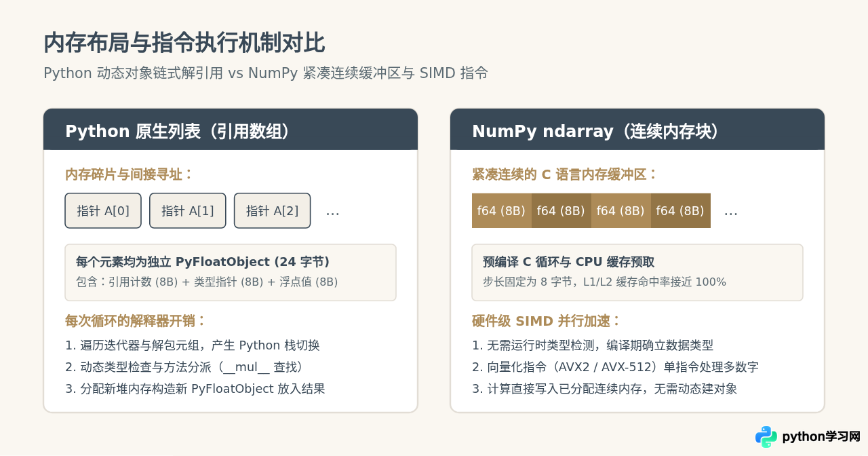The width and height of the screenshot is (868, 456).
Task: Click list item 无需运行时类型检测
Action: coord(593,345)
